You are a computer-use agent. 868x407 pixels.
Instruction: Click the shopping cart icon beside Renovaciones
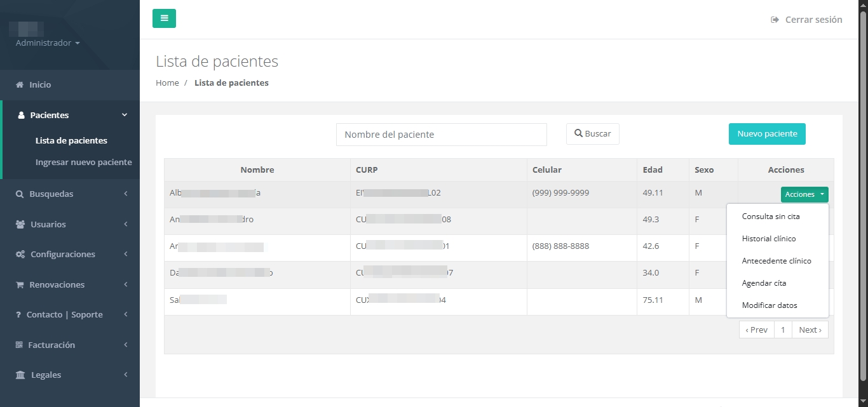pos(20,285)
